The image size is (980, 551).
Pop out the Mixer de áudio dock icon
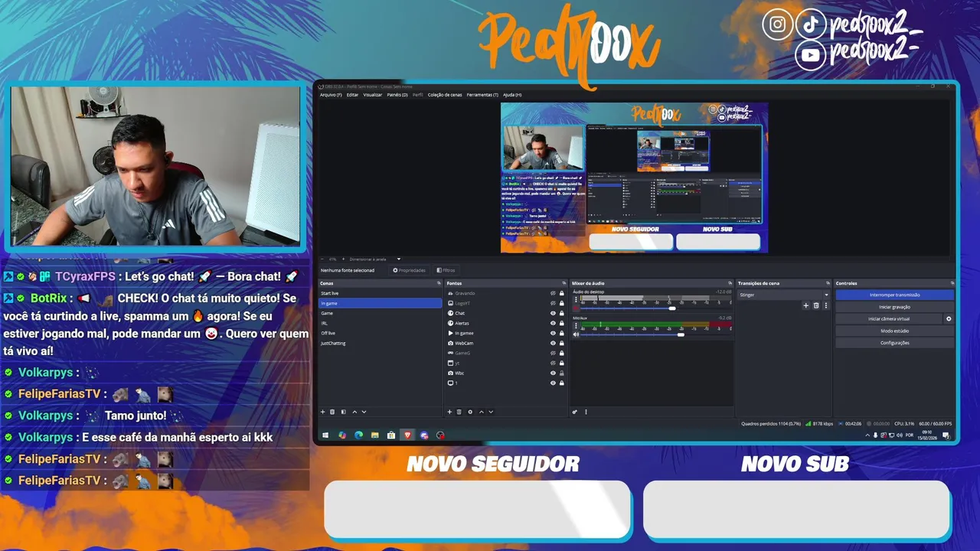[730, 283]
